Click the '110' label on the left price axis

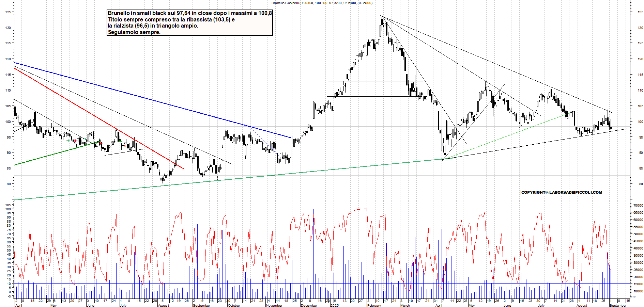click(x=8, y=90)
